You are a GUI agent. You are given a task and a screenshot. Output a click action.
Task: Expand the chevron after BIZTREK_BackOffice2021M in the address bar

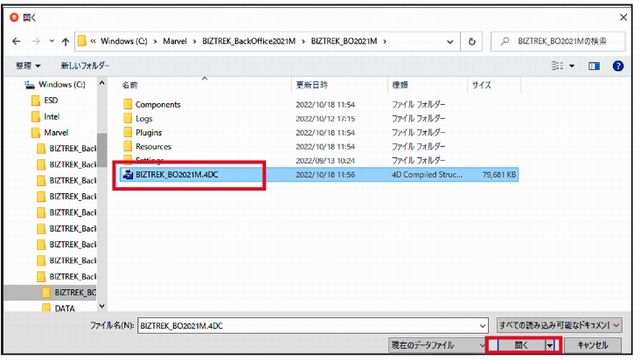303,41
